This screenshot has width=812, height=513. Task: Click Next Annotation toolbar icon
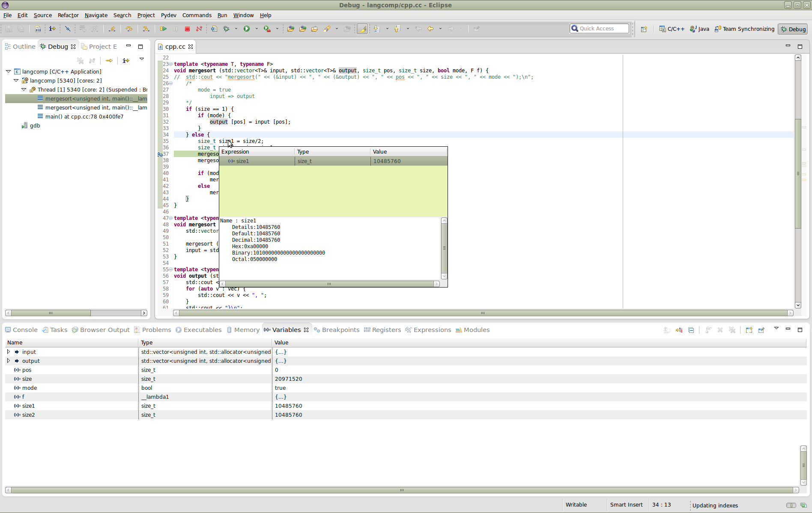pos(376,29)
